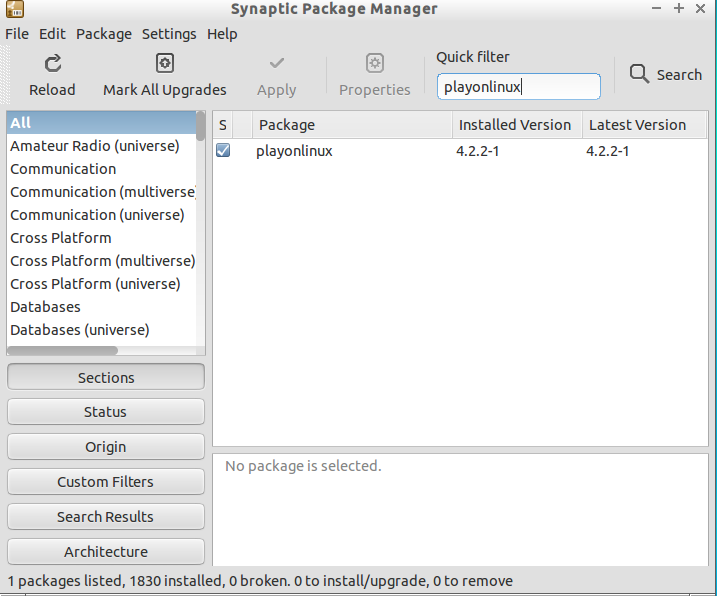
Task: Click the sections list horizontal scrollbar
Action: 63,350
